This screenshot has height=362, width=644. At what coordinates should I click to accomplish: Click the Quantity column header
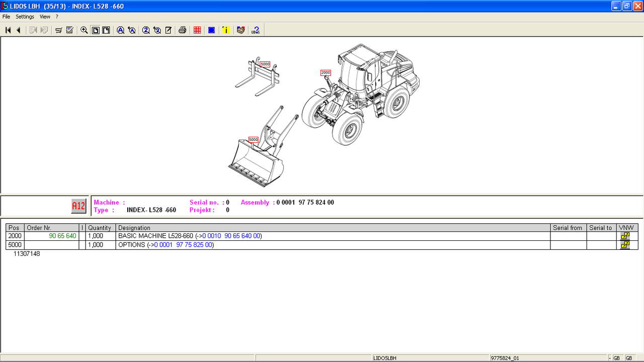101,228
